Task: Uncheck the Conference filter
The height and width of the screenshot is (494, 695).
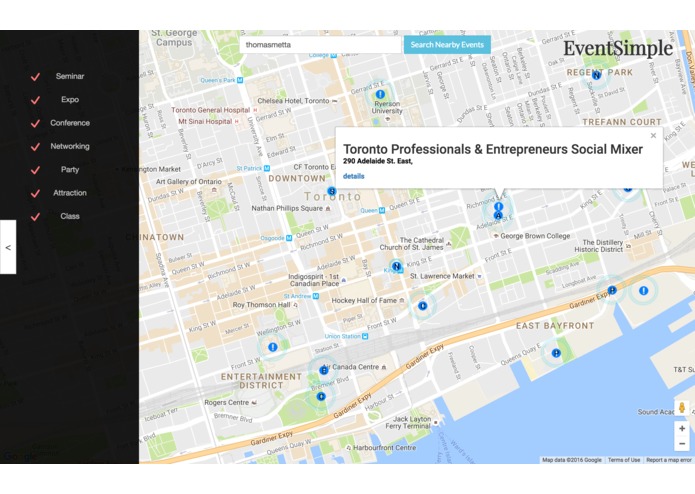Action: (x=35, y=124)
